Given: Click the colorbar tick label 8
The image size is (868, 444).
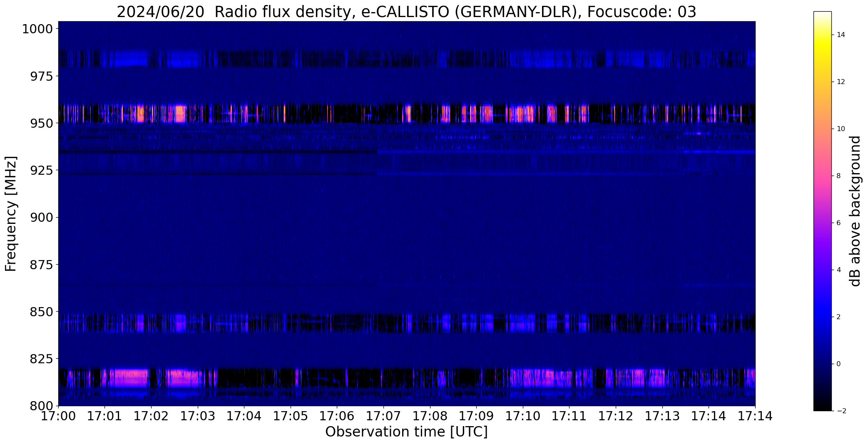Looking at the screenshot, I should (x=839, y=176).
